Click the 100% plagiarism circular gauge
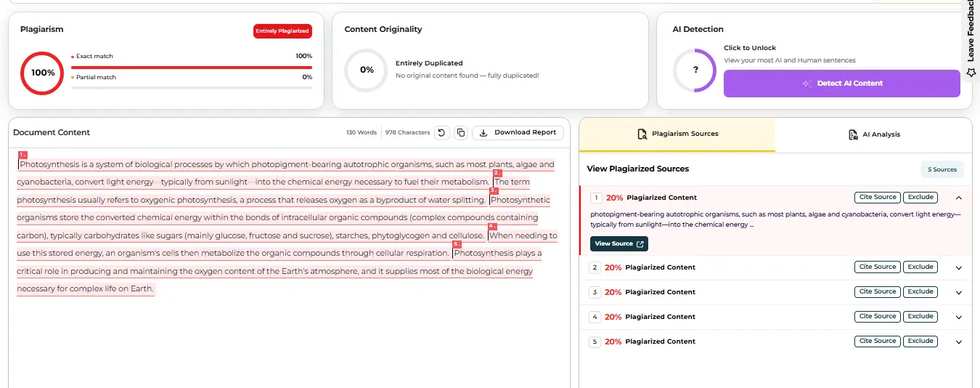This screenshot has height=388, width=980. 43,73
